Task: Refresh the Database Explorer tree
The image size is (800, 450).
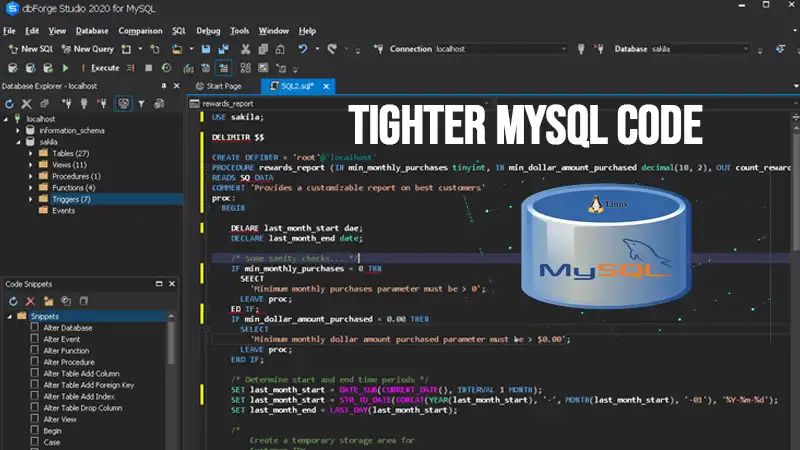Action: click(x=9, y=104)
